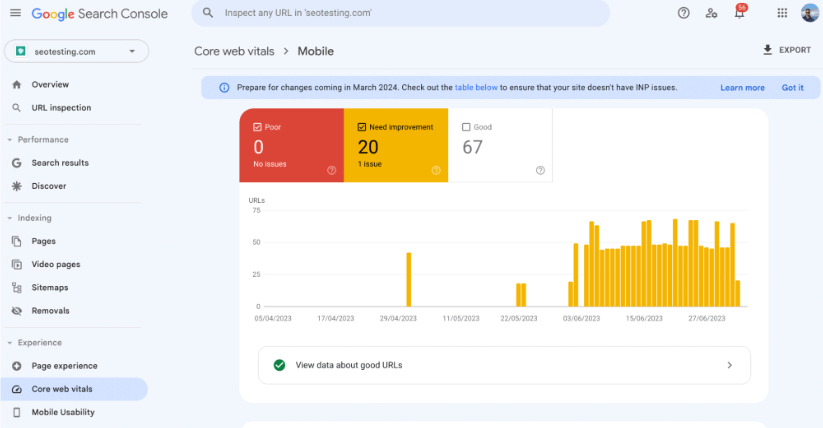Viewport: 823px width, 428px height.
Task: Open the help question mark icon
Action: coord(683,13)
